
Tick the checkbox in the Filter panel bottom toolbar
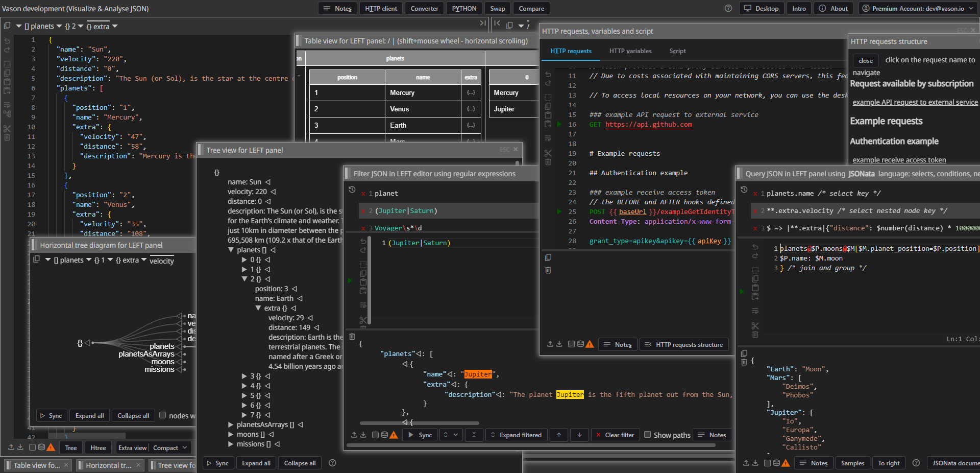[x=375, y=435]
